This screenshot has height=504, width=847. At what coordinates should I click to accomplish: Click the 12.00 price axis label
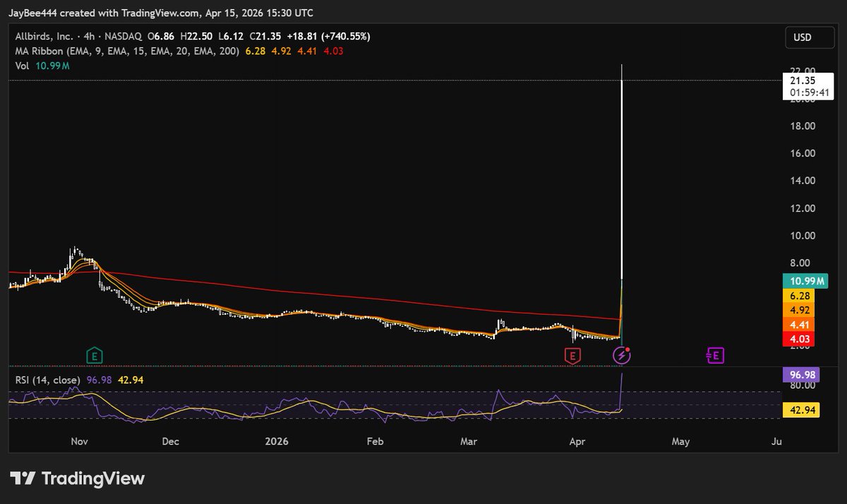pos(803,208)
